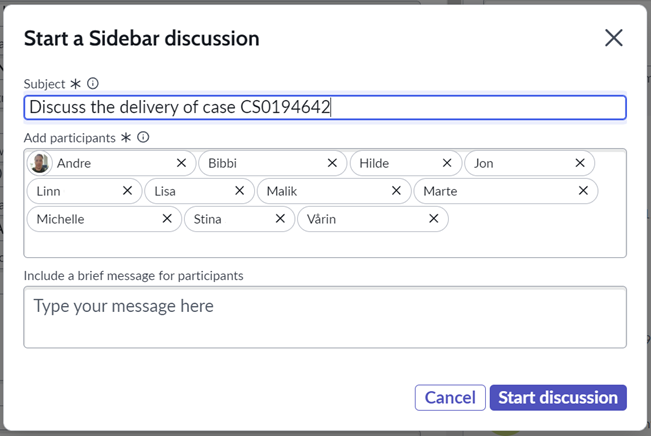651x436 pixels.
Task: Remove Lisa from participants
Action: pos(239,191)
